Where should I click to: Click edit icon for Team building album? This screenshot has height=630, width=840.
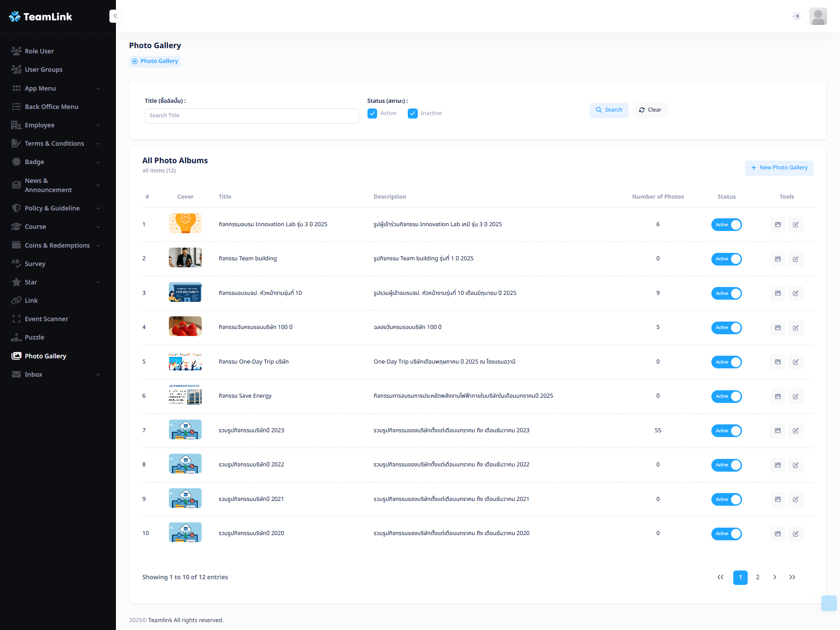click(x=796, y=259)
